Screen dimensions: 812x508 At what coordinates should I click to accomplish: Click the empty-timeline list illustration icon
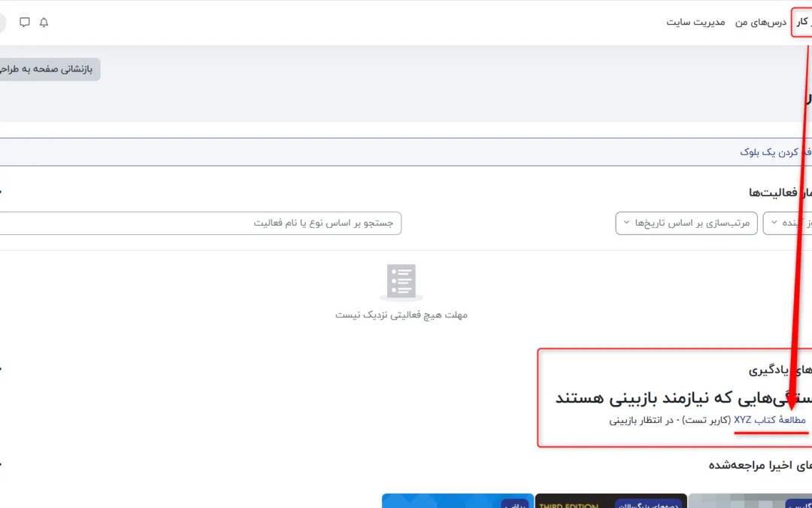point(401,282)
